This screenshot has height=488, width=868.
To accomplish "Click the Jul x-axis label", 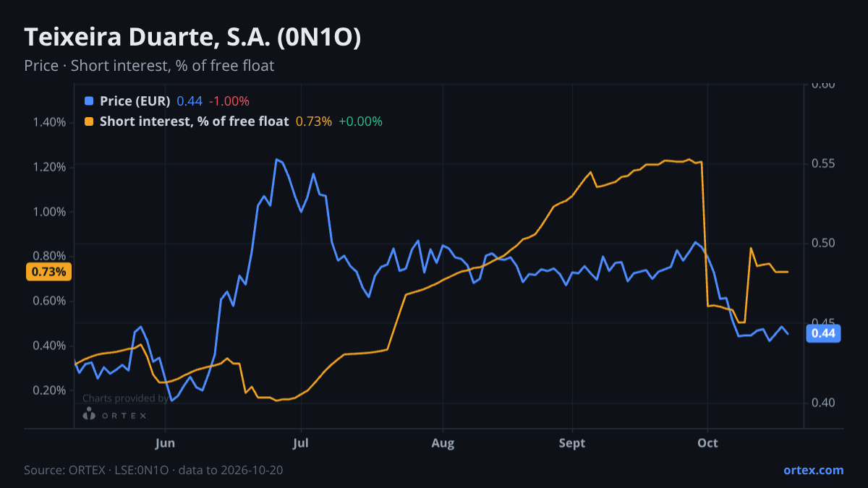I will (301, 442).
